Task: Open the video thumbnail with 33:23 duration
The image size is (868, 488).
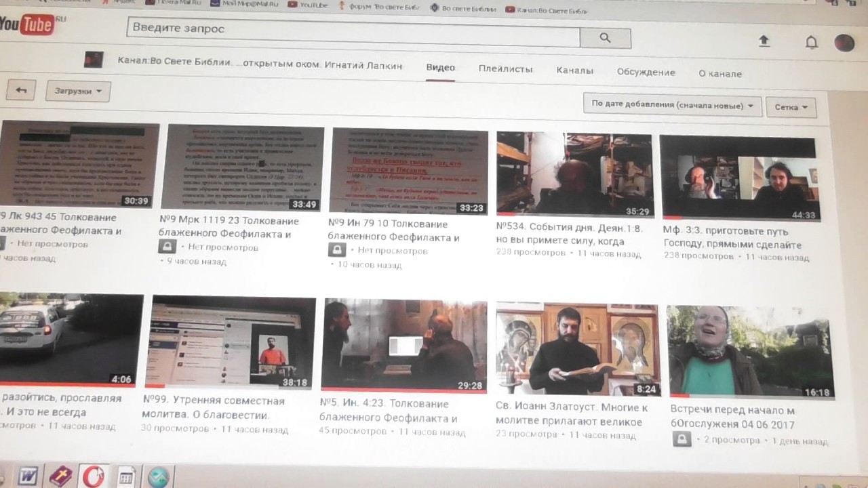Action: point(410,172)
